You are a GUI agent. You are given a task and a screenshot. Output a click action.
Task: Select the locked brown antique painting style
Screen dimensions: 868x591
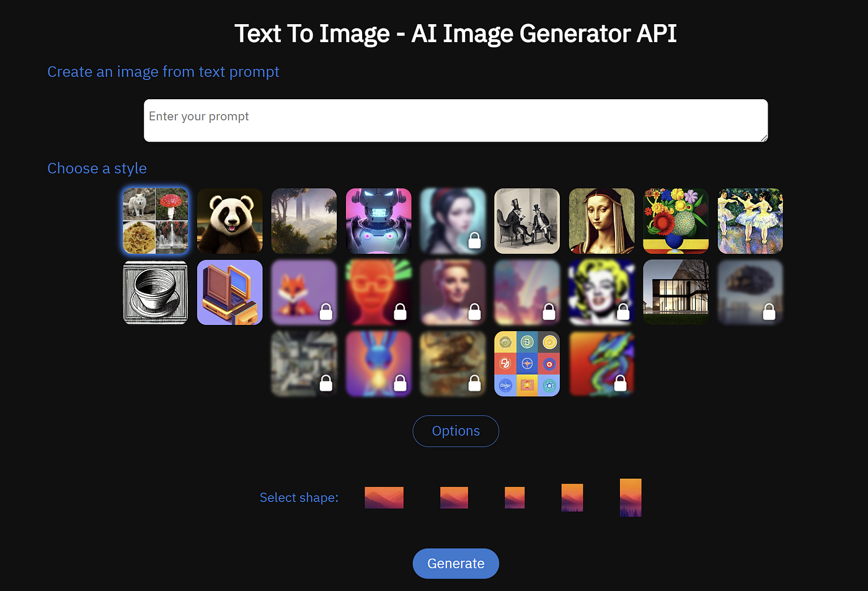point(453,363)
